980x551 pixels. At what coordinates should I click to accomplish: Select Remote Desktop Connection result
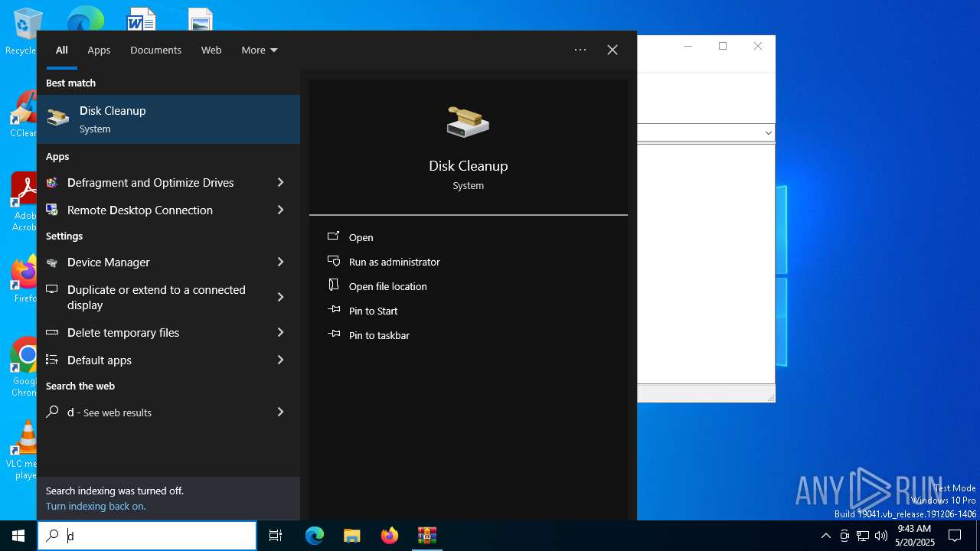pyautogui.click(x=168, y=210)
